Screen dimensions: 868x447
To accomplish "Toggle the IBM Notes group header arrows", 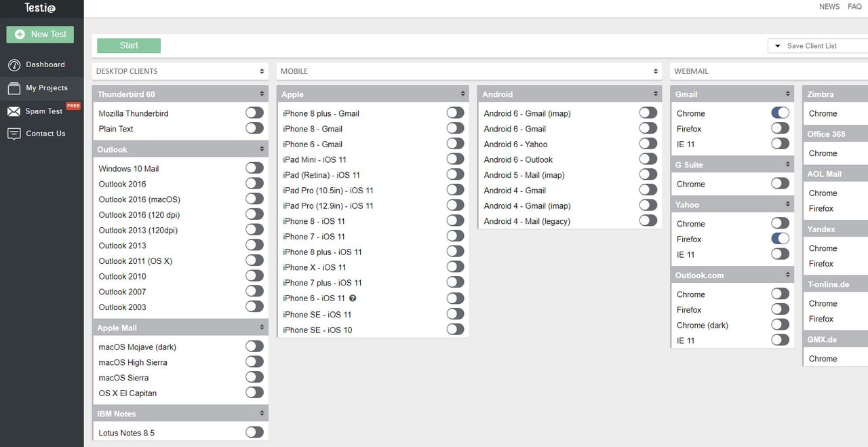I will pyautogui.click(x=262, y=414).
